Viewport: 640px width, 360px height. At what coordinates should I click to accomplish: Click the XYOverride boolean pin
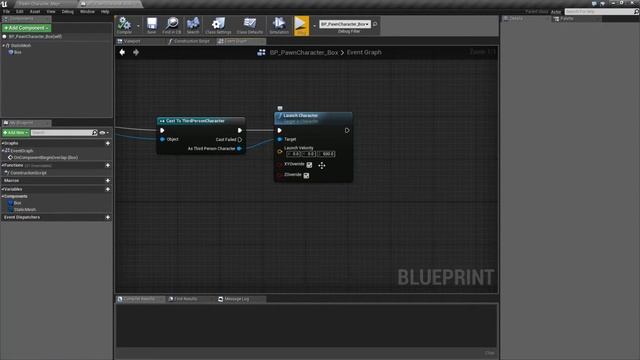[280, 165]
